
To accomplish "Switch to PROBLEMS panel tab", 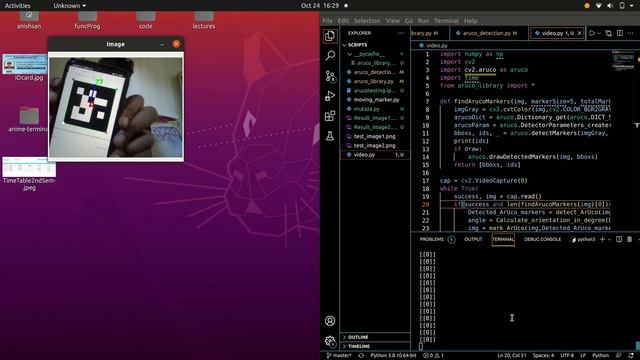I will coord(437,239).
